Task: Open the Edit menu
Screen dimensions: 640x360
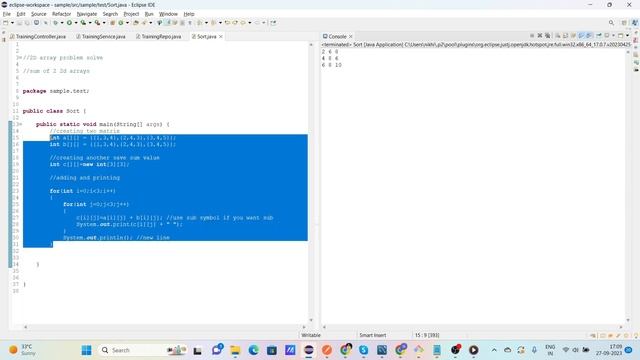Action: pyautogui.click(x=21, y=14)
